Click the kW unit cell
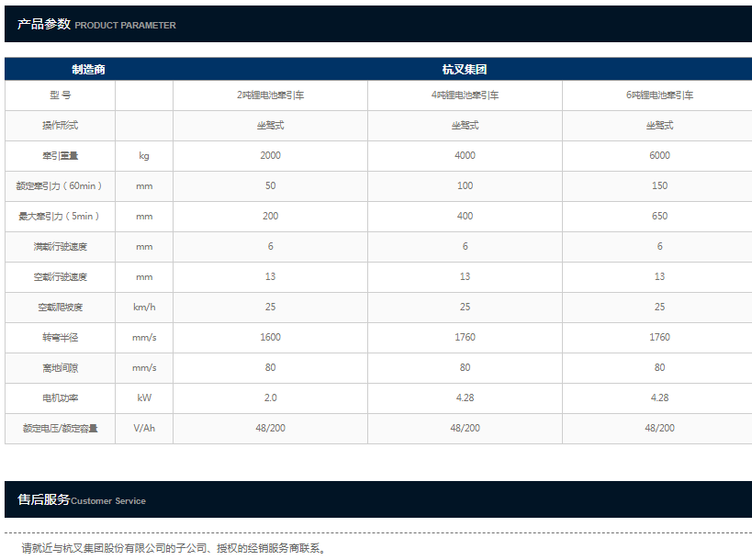752x560 pixels. (144, 398)
